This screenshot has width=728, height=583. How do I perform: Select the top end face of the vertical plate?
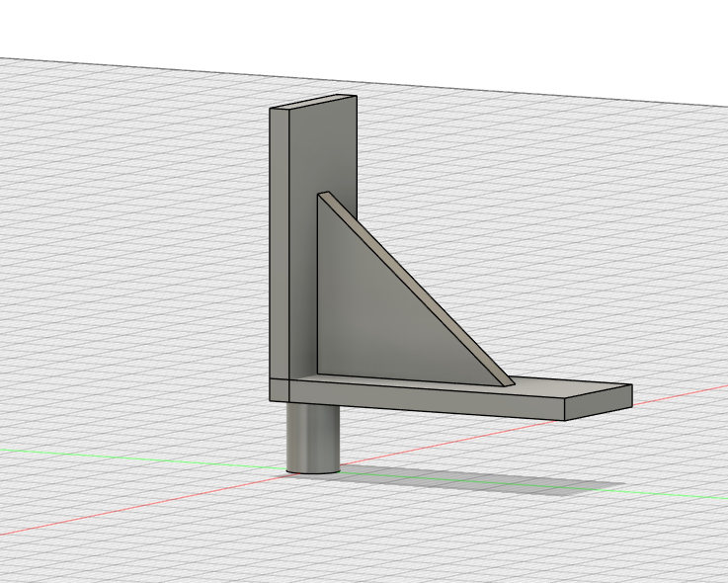pyautogui.click(x=314, y=102)
